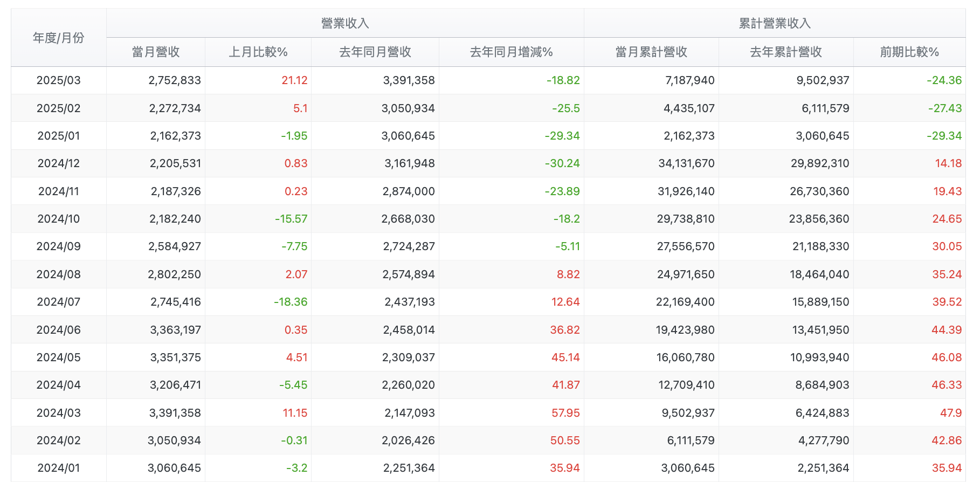Click the 當月營收 column header
980x482 pixels.
click(156, 52)
